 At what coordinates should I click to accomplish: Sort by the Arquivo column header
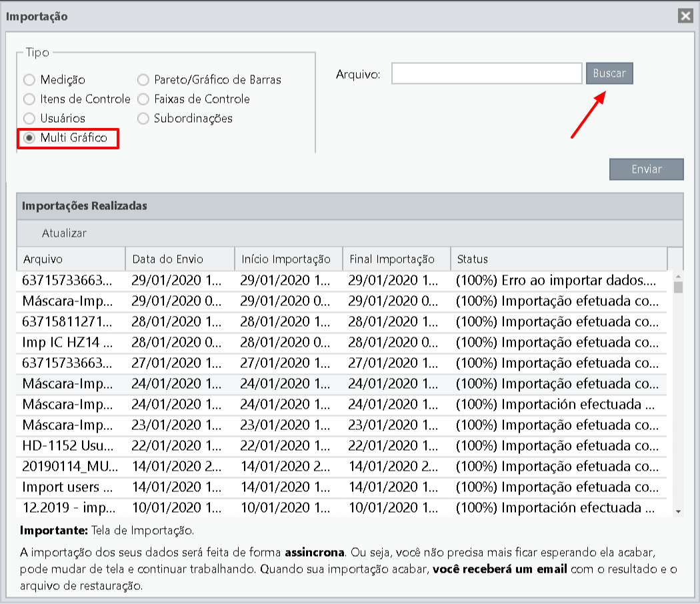coord(71,259)
